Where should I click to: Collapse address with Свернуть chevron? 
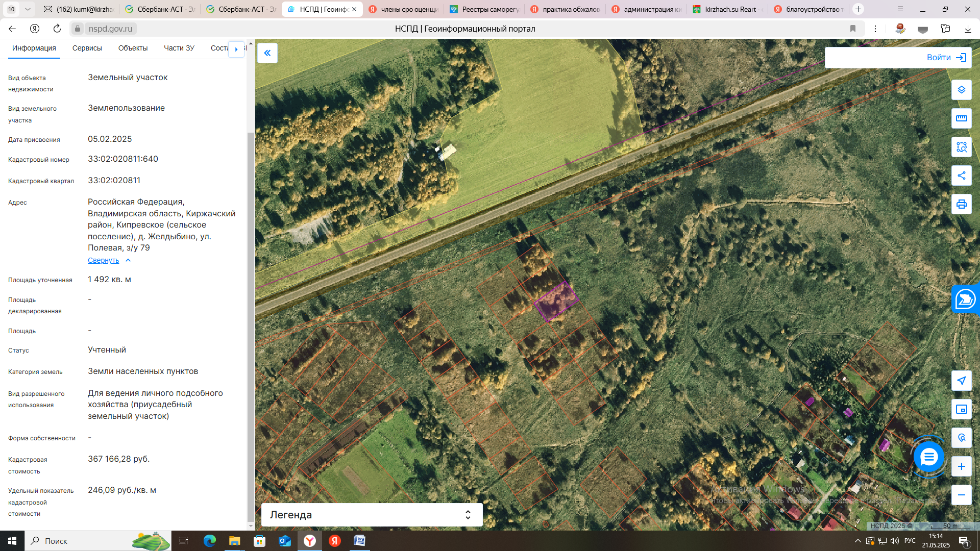pos(128,260)
